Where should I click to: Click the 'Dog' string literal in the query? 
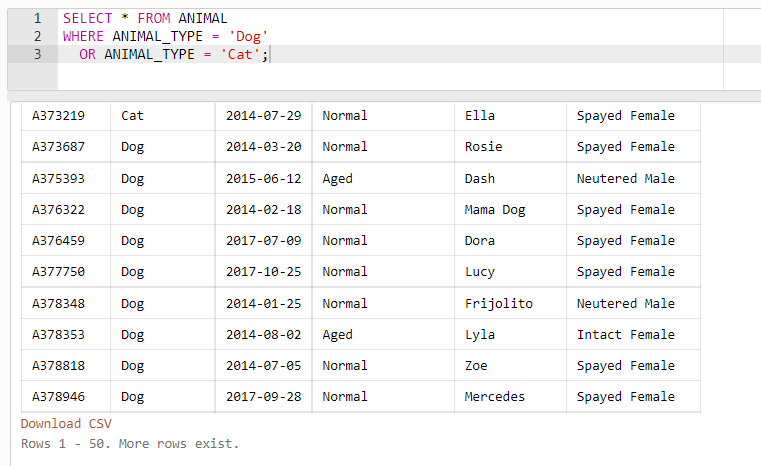pos(248,36)
